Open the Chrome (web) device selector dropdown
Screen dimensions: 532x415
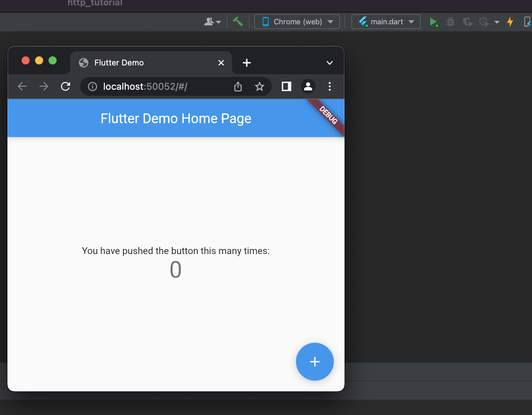[x=297, y=22]
